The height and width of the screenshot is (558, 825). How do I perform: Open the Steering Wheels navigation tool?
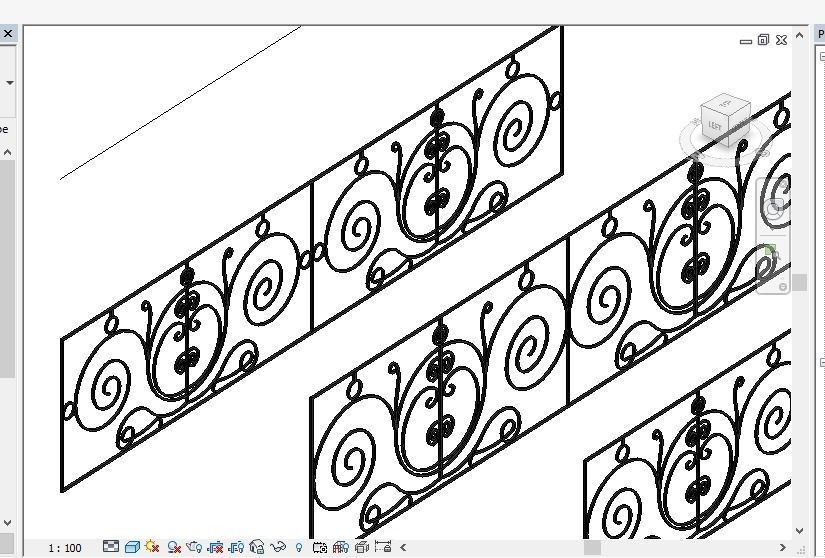point(774,208)
